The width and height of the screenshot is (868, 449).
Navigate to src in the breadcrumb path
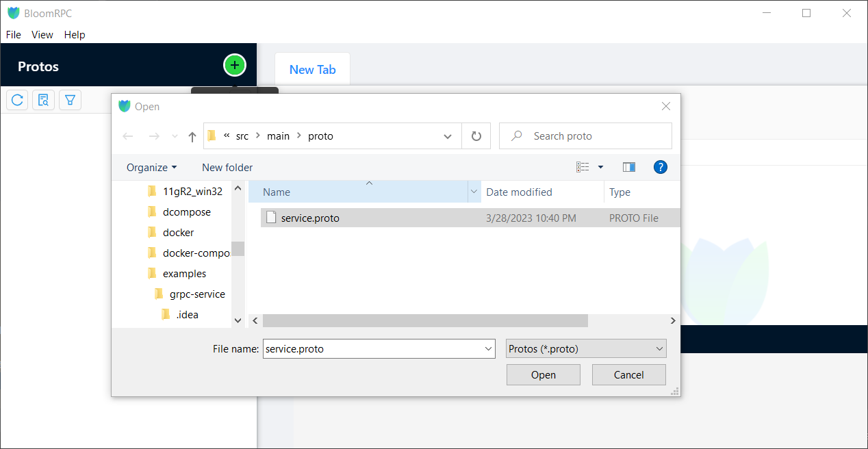(242, 136)
